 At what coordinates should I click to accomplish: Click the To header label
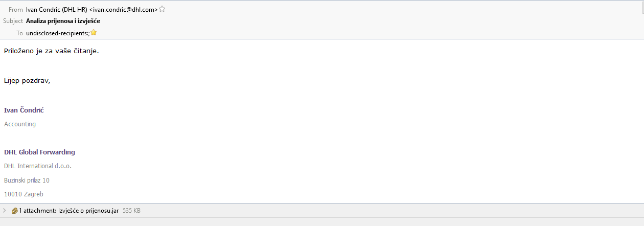tap(19, 33)
